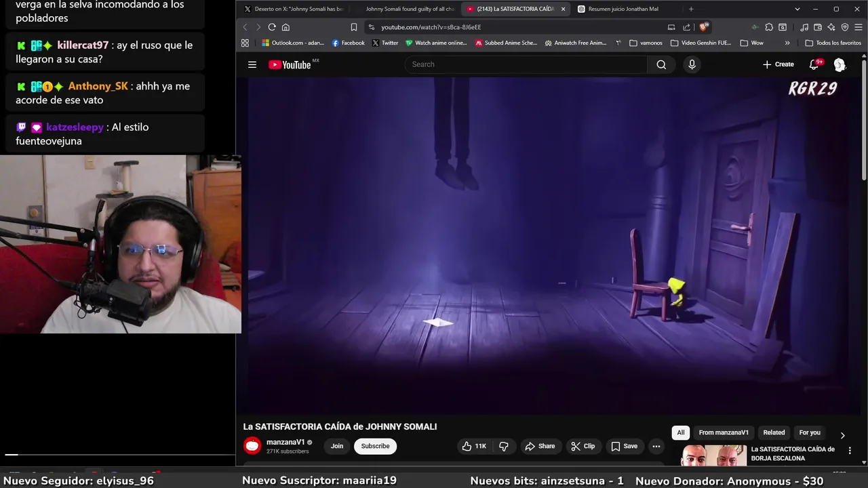
Task: Open the manzanaV1 channel avatar
Action: tap(252, 446)
